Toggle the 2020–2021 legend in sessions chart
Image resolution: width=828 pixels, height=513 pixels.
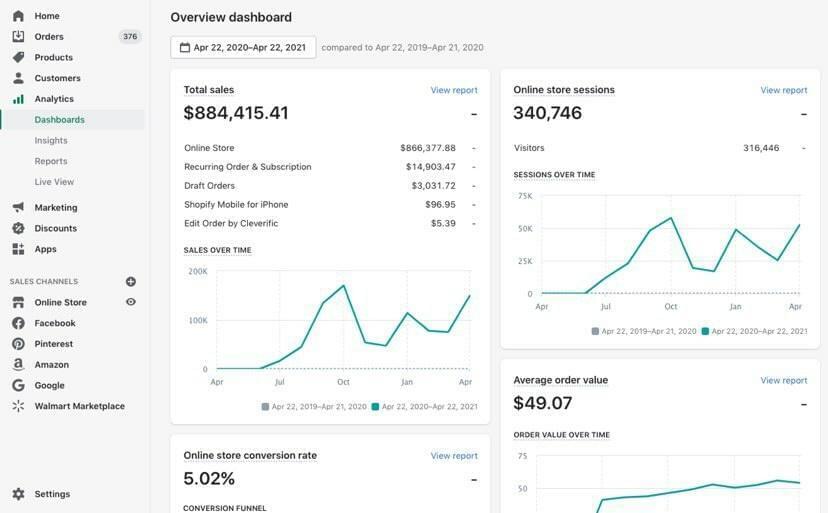tap(754, 331)
